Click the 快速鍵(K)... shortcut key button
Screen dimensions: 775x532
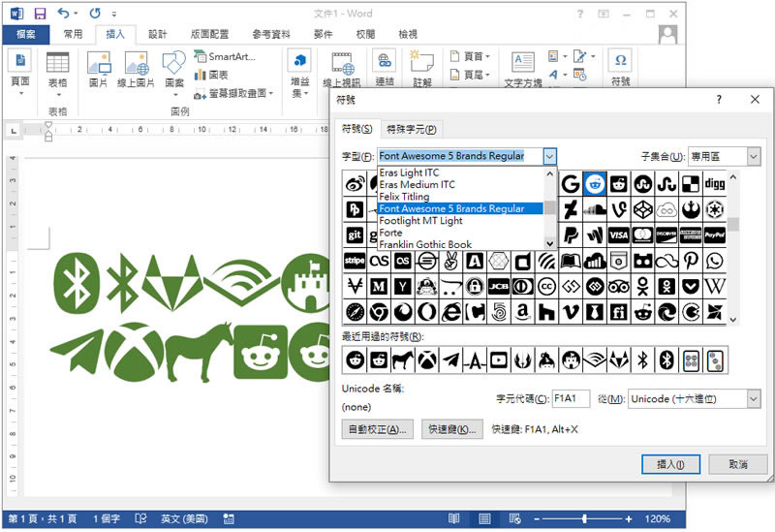452,429
